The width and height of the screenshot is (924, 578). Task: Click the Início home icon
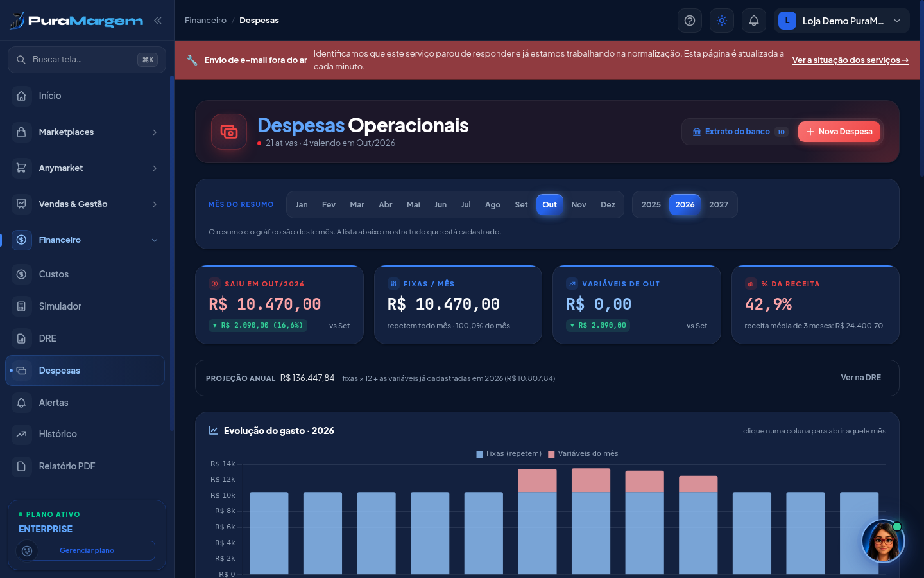pyautogui.click(x=21, y=96)
